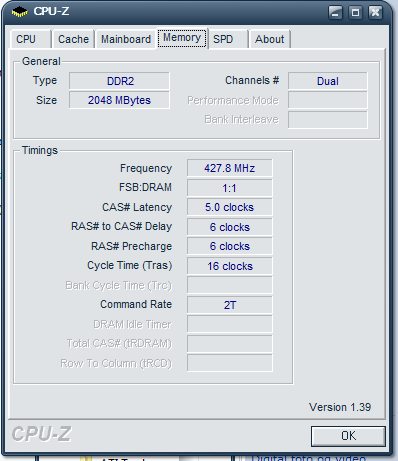Click the Command Rate label

[136, 304]
